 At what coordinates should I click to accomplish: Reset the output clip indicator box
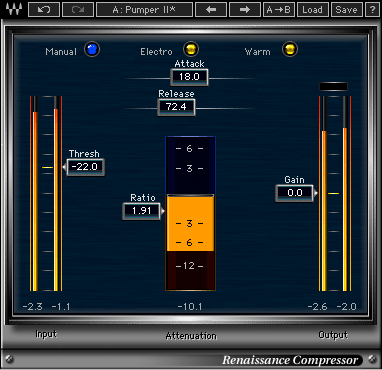click(333, 87)
